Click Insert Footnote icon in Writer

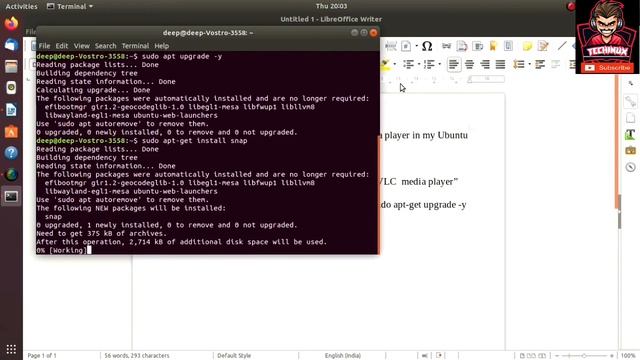462,46
